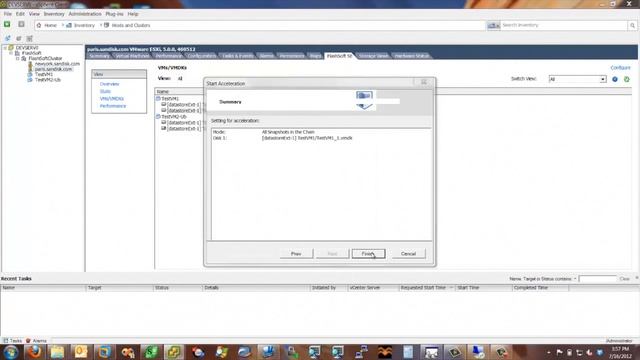Image resolution: width=640 pixels, height=360 pixels.
Task: Click the third icon in the second toolbar row
Action: pyautogui.click(x=29, y=38)
